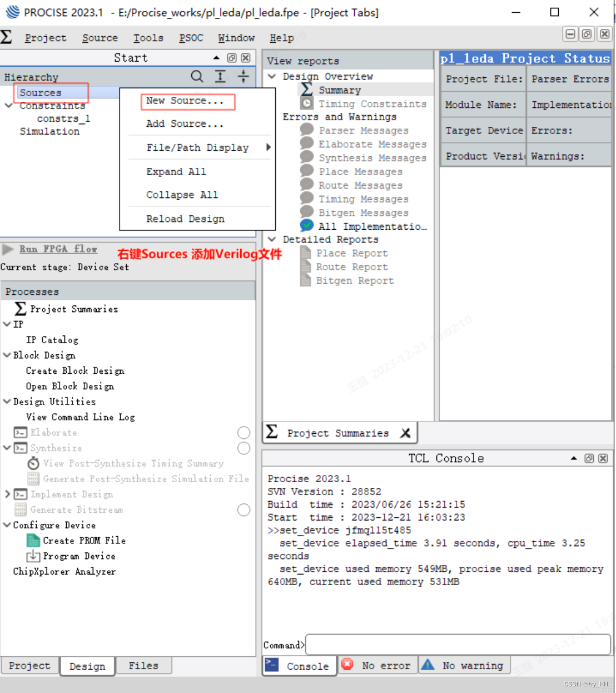Open the Tools menu
This screenshot has height=693, width=616.
(148, 38)
